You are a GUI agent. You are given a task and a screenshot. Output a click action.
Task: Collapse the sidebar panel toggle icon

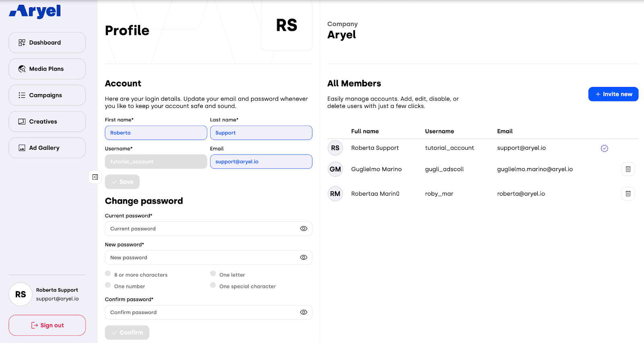95,177
